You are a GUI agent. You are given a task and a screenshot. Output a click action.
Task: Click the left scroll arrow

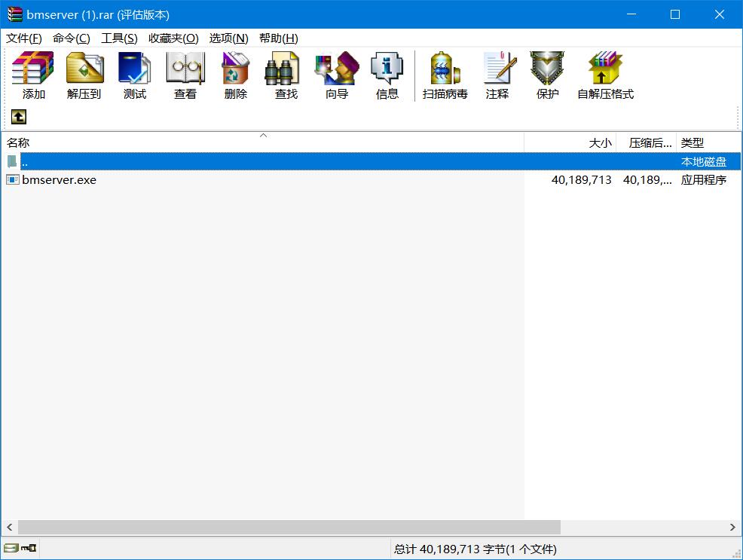(x=10, y=527)
